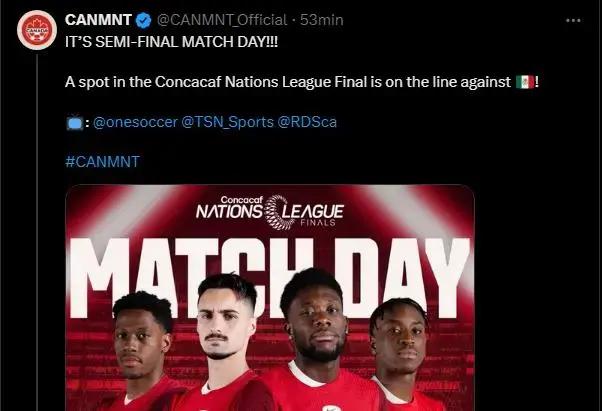
Task: Click the Mexico flag emoji
Action: click(525, 81)
